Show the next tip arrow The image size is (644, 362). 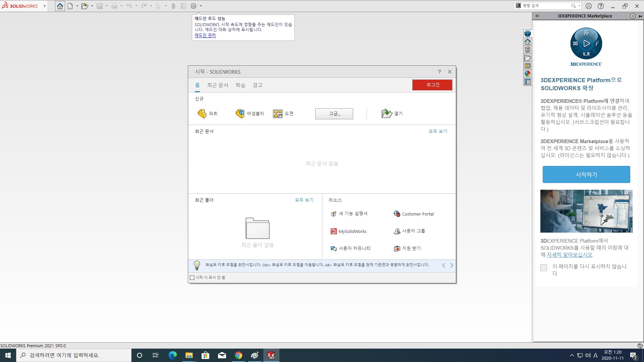tap(451, 265)
